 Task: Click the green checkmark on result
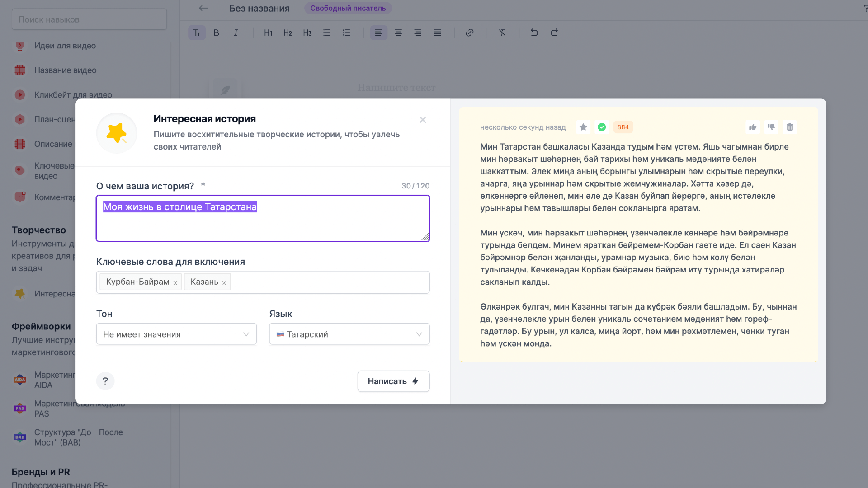(602, 127)
